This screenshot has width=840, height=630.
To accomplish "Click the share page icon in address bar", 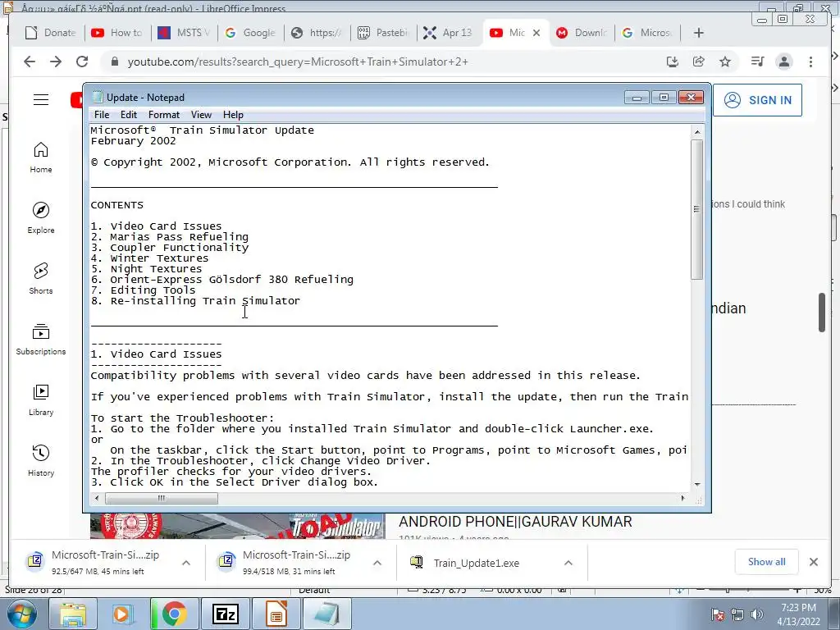I will click(x=699, y=62).
